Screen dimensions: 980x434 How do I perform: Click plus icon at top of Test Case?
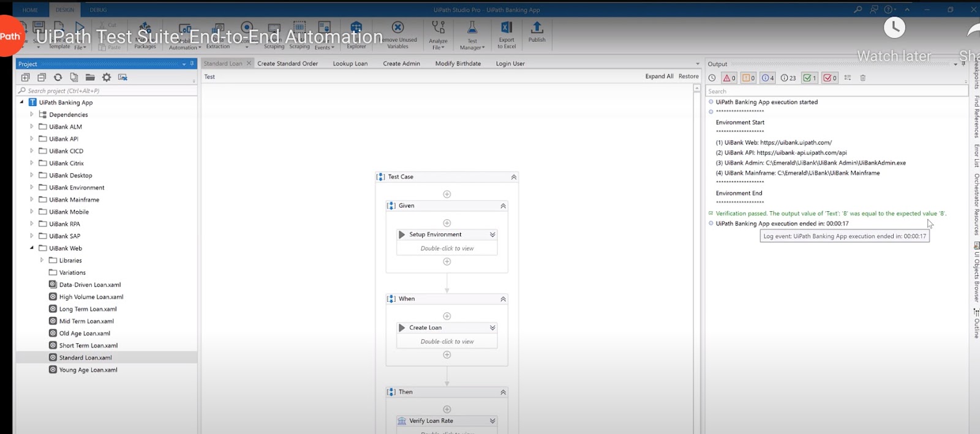point(447,194)
